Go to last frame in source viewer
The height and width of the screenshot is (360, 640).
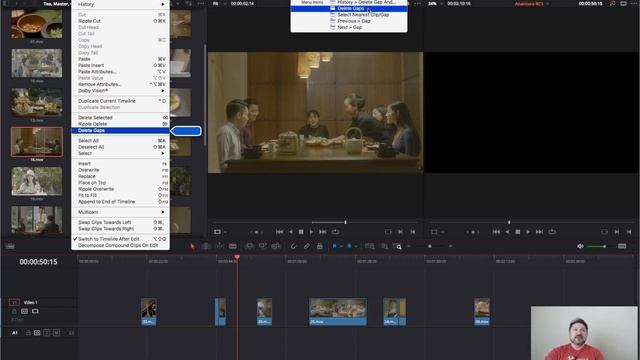pyautogui.click(x=323, y=232)
